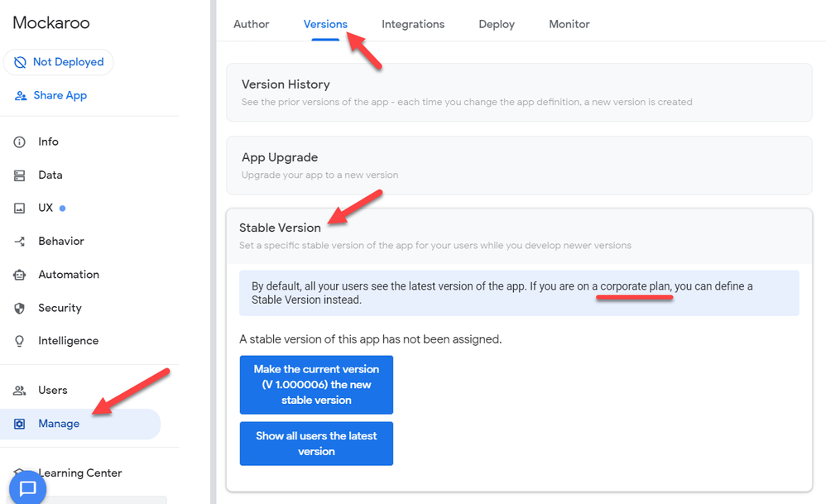
Task: Click the Security shield icon
Action: (20, 308)
